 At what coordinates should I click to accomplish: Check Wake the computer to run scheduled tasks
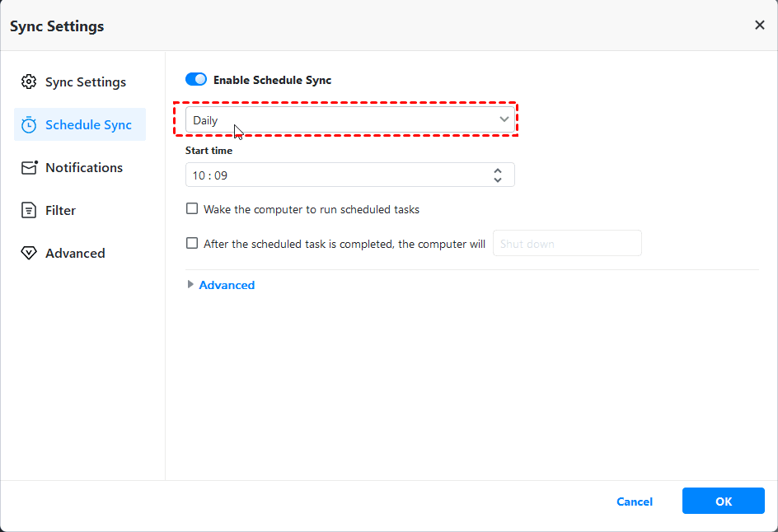point(192,209)
